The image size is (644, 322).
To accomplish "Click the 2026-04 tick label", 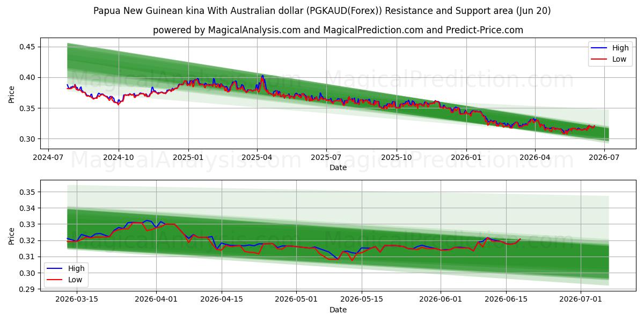I will tap(535, 158).
